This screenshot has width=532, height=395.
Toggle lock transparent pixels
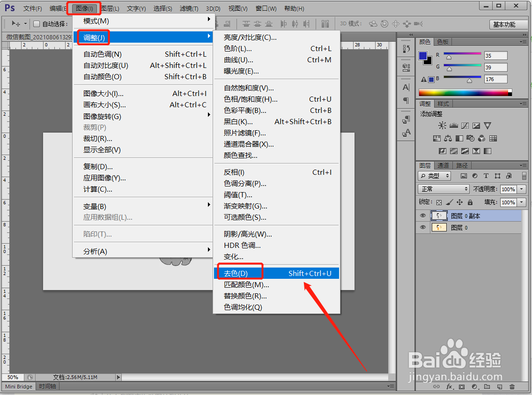(439, 202)
